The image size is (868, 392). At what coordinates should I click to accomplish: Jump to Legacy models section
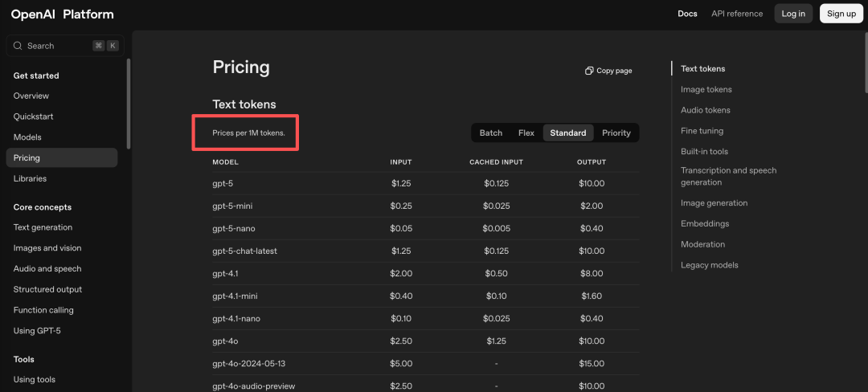point(709,265)
